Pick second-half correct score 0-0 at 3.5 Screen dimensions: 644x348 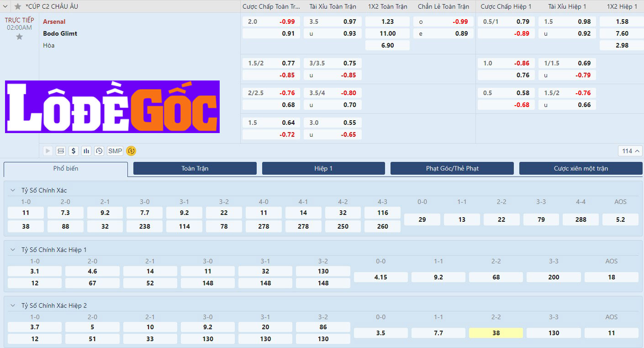click(x=380, y=333)
